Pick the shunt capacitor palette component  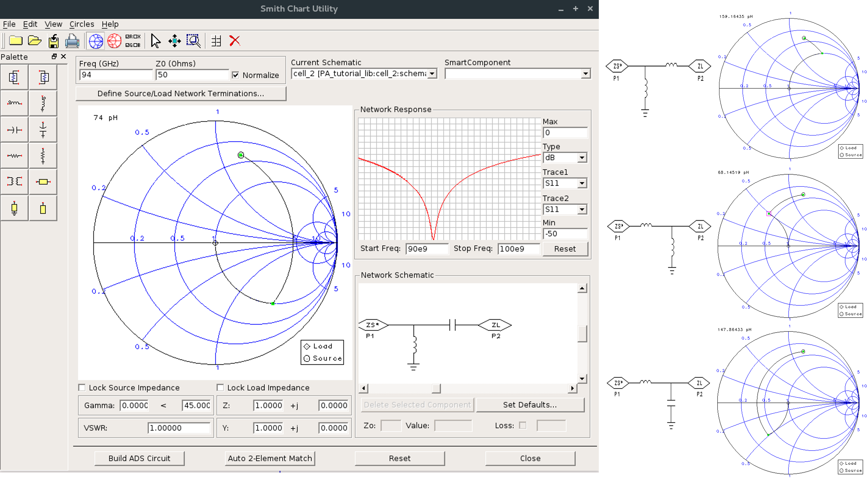click(43, 130)
